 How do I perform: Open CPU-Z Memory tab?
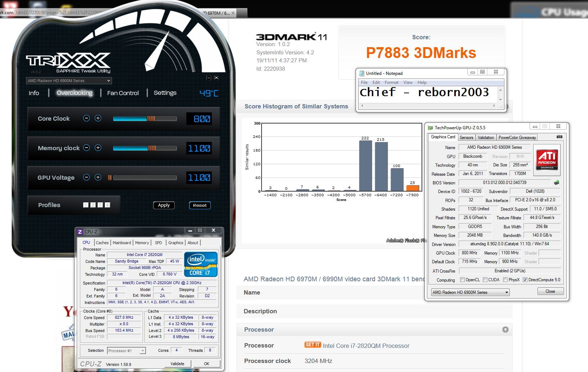click(x=142, y=243)
